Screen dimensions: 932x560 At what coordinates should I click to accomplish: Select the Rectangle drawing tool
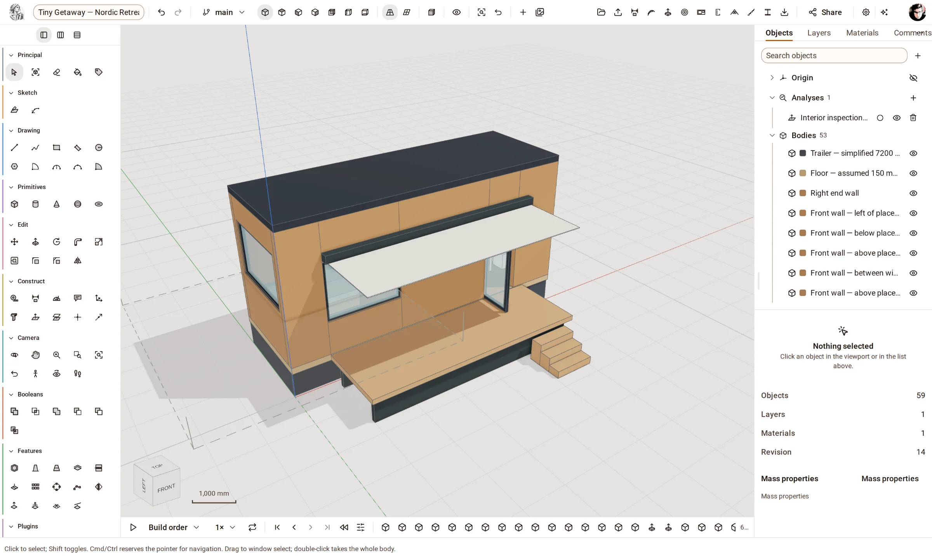[x=57, y=148]
